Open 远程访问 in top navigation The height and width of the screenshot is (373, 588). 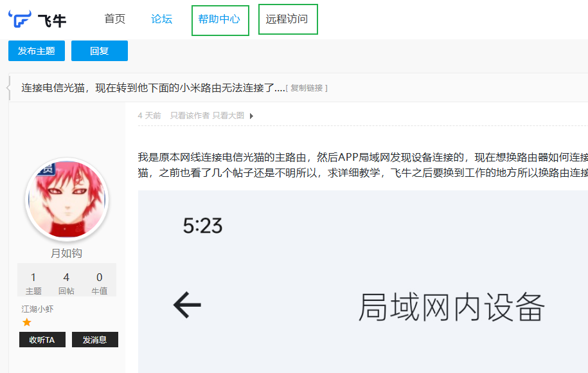[x=287, y=19]
